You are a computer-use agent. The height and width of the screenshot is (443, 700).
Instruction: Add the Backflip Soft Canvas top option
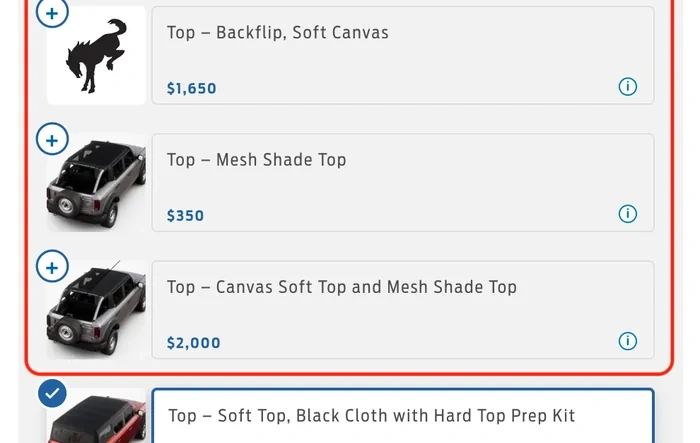pyautogui.click(x=52, y=13)
